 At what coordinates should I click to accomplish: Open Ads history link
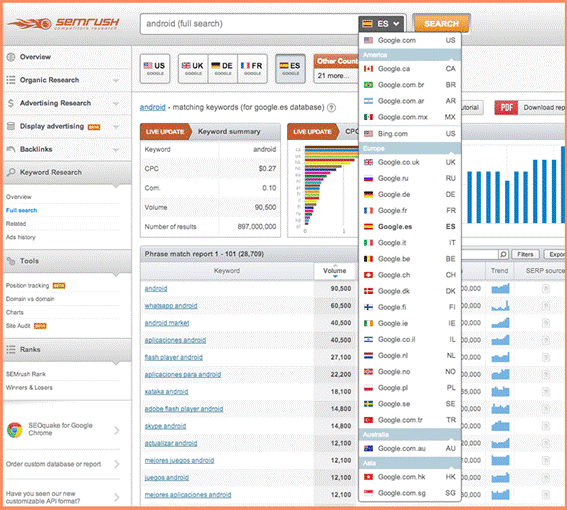click(21, 237)
